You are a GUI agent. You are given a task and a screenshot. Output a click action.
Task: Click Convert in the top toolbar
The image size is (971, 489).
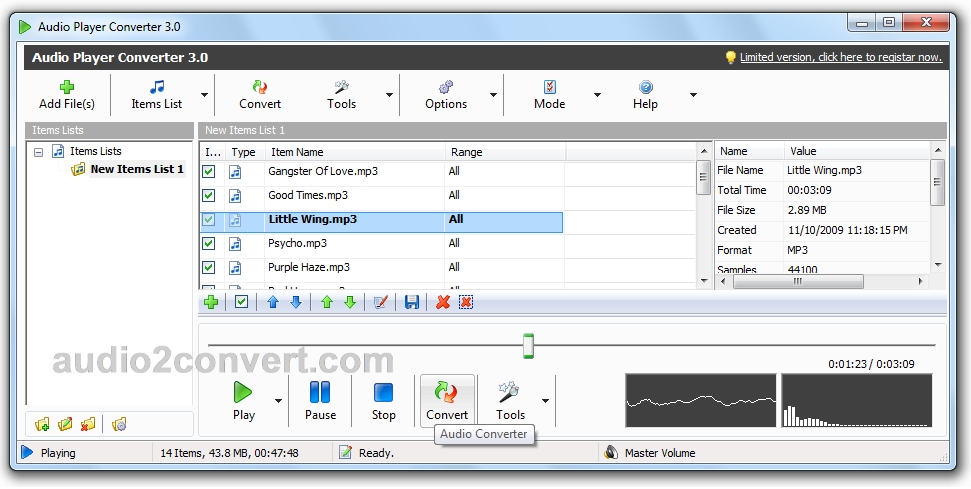[x=260, y=95]
